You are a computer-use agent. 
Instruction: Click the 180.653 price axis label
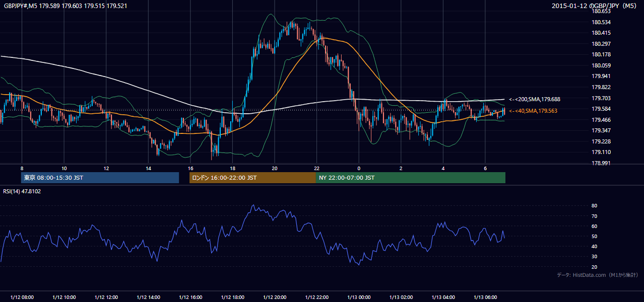pos(602,11)
